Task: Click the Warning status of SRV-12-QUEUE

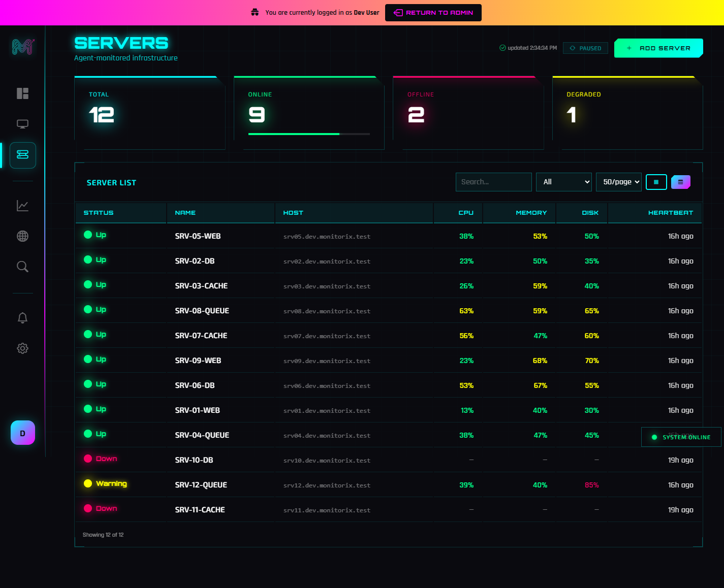Action: tap(105, 483)
